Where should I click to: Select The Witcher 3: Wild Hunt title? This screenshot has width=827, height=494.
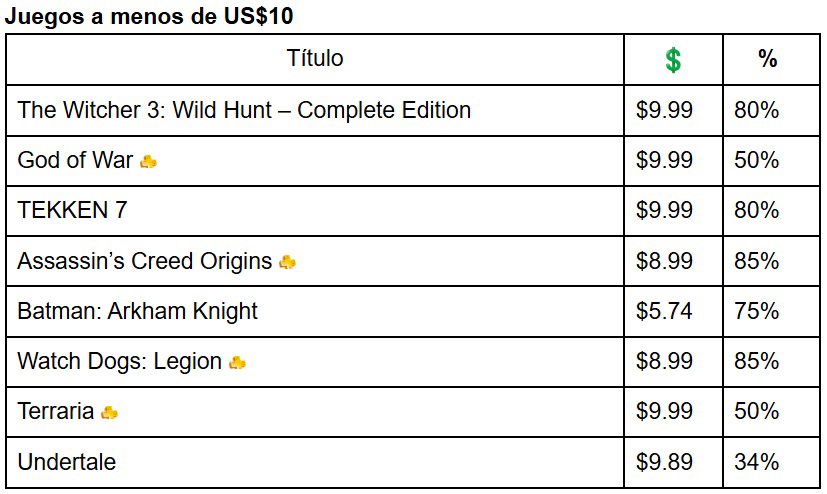pyautogui.click(x=244, y=110)
